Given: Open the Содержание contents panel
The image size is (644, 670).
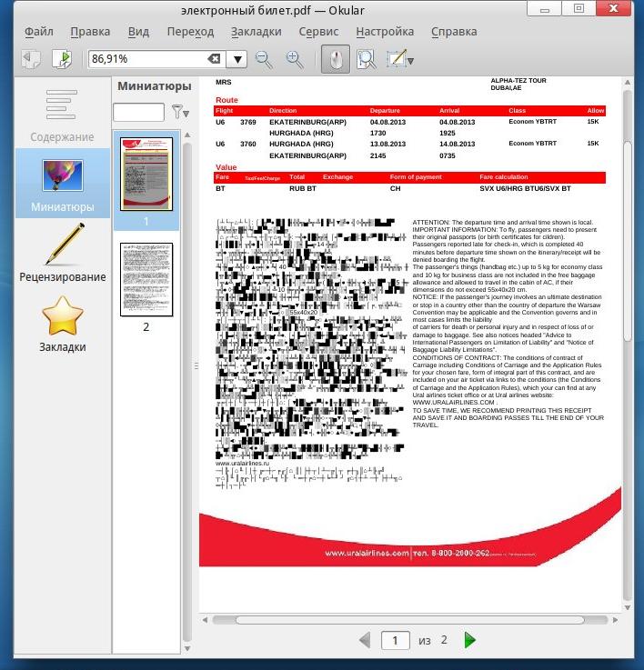Looking at the screenshot, I should (62, 115).
